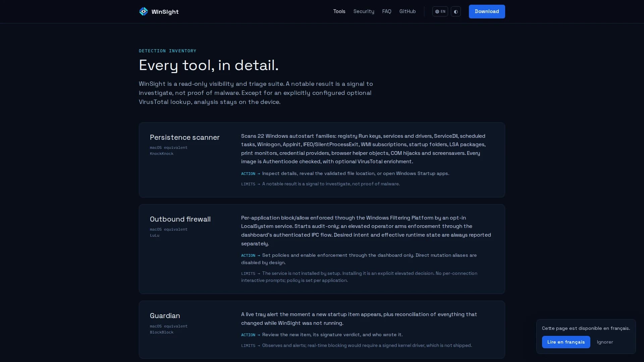The height and width of the screenshot is (362, 644).
Task: Click the KnockKnock macOS equivalent label
Action: click(162, 154)
